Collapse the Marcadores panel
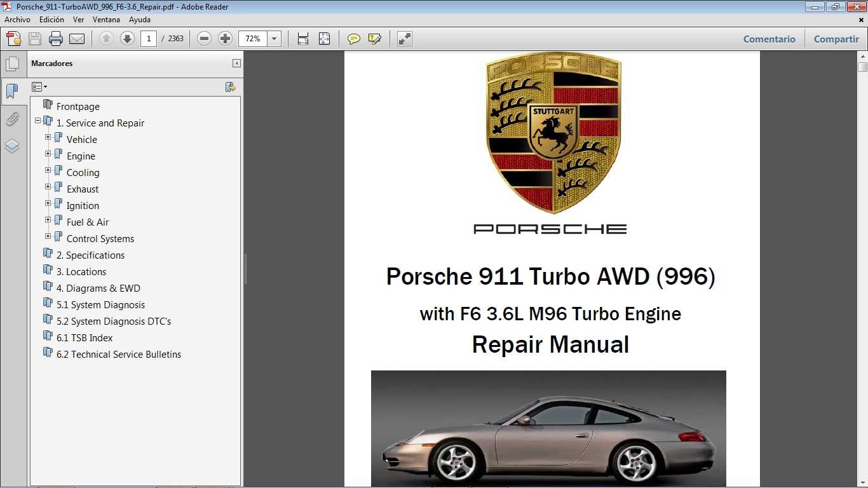The image size is (868, 488). pyautogui.click(x=236, y=63)
